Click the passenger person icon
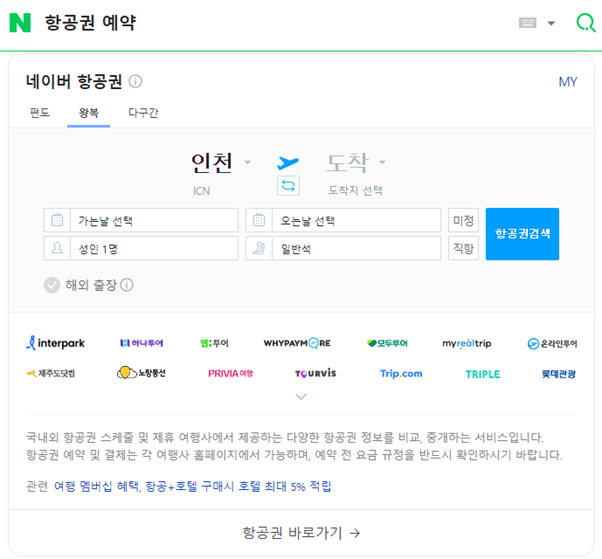 (57, 248)
